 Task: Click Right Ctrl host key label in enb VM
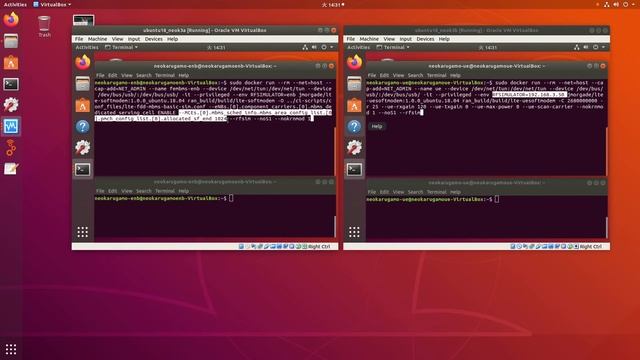click(x=319, y=247)
